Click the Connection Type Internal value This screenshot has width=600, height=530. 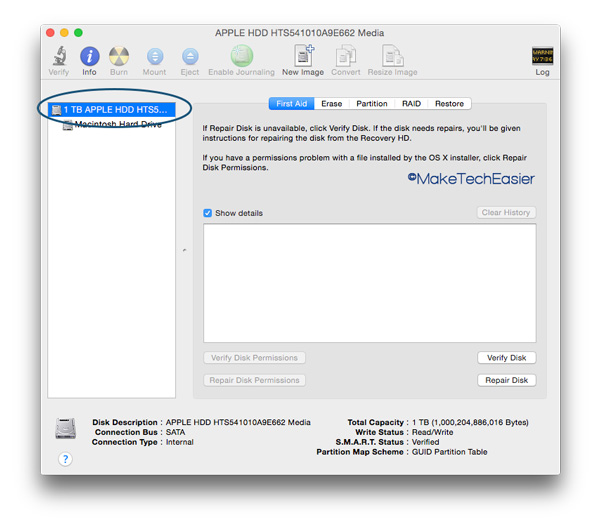point(179,442)
